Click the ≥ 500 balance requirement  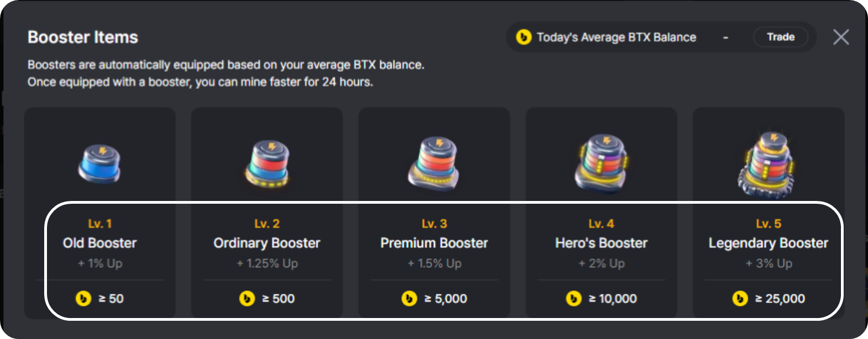tap(278, 299)
